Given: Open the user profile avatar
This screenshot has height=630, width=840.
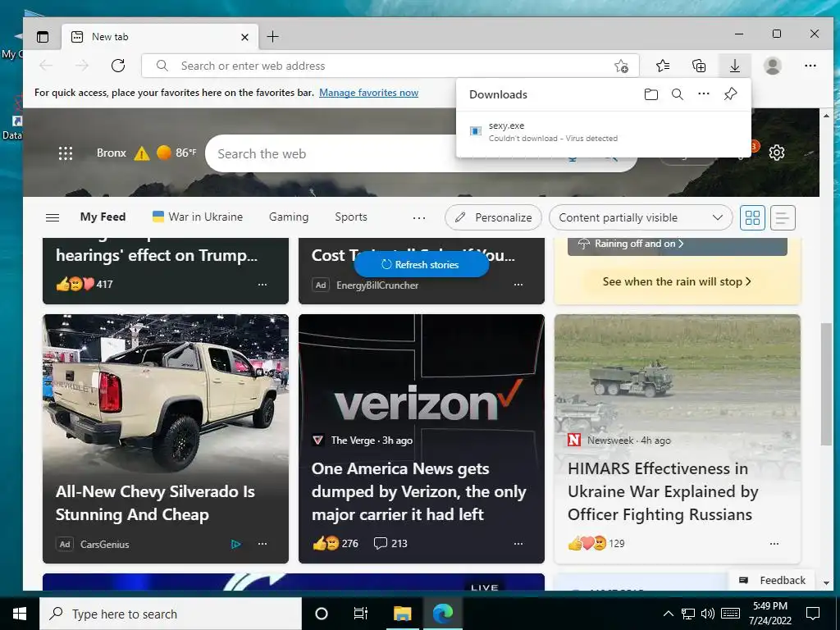Looking at the screenshot, I should click(773, 66).
